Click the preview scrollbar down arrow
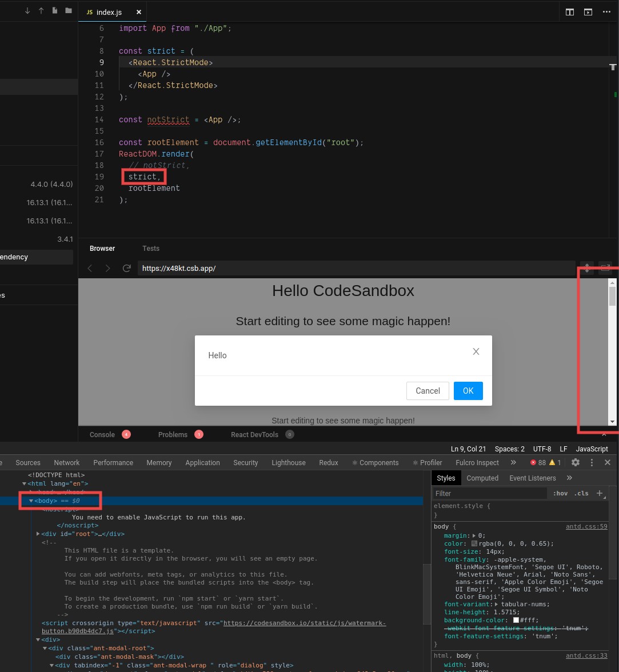This screenshot has width=619, height=672. tap(612, 422)
